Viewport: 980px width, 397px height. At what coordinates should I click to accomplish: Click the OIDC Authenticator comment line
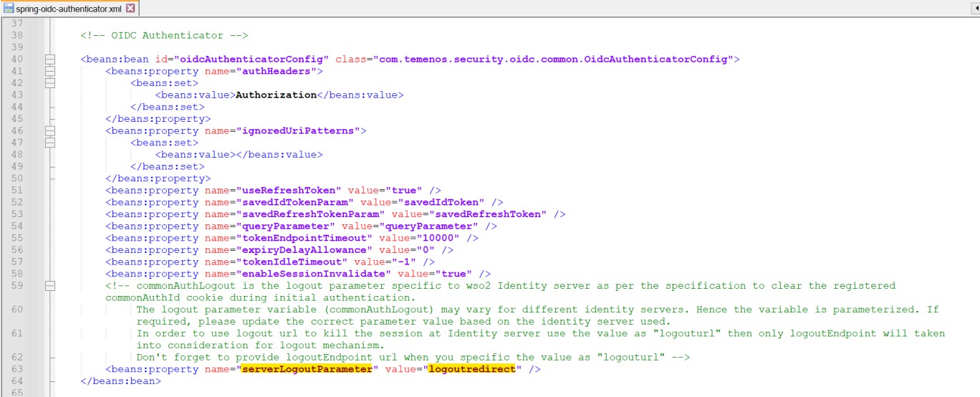[164, 35]
